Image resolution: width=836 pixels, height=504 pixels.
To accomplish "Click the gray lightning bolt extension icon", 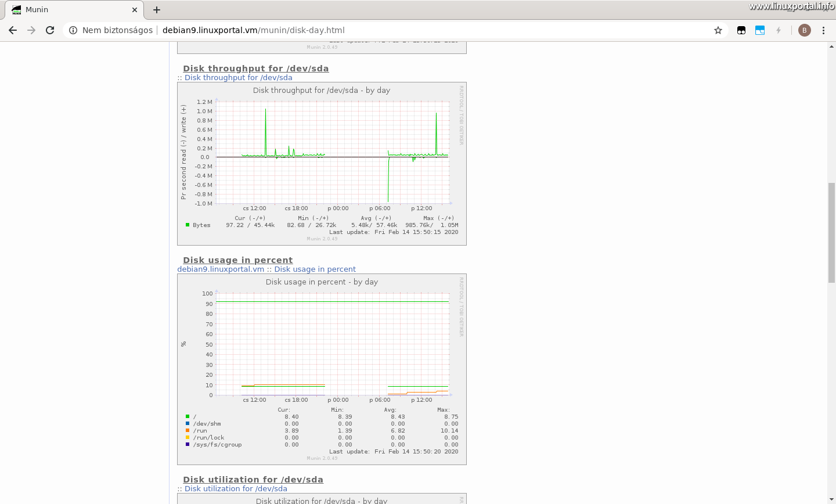I will [x=779, y=30].
